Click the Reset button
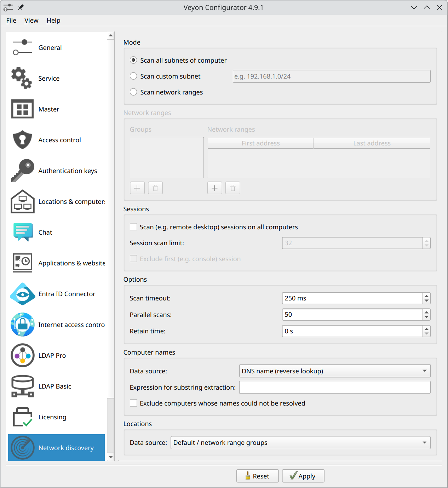The height and width of the screenshot is (488, 448). 257,476
